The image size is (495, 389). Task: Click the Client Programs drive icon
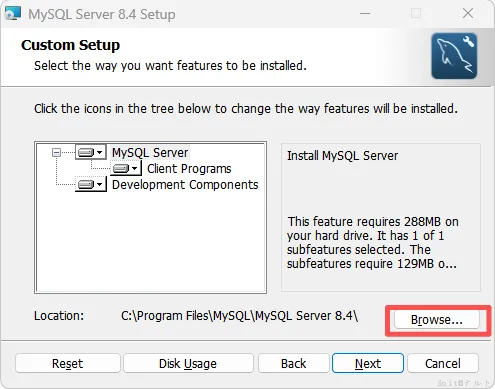[121, 169]
